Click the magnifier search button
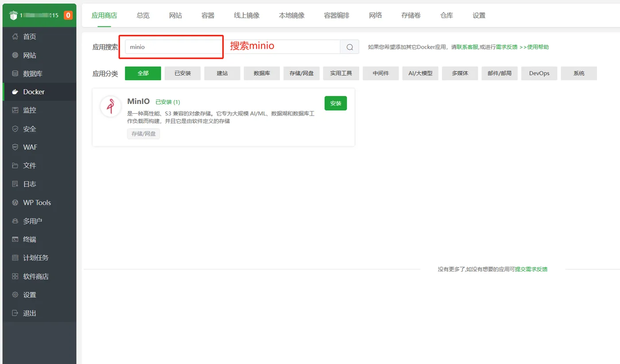 [x=349, y=47]
